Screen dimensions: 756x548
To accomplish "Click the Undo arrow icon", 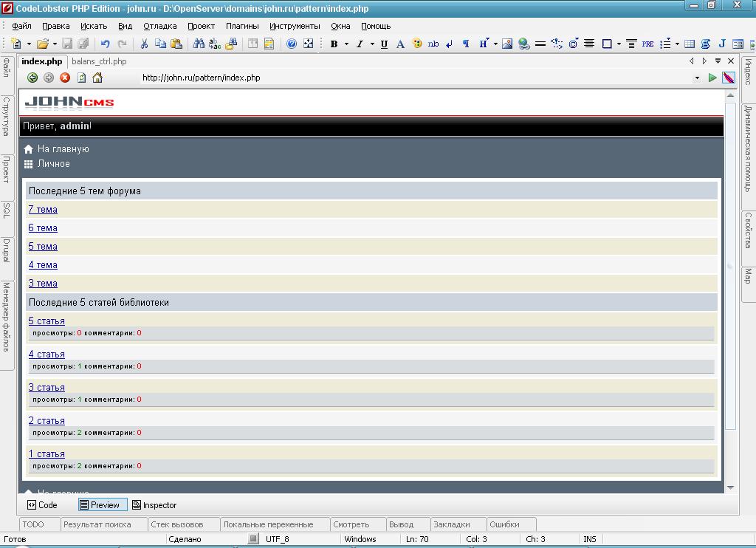I will [x=105, y=44].
